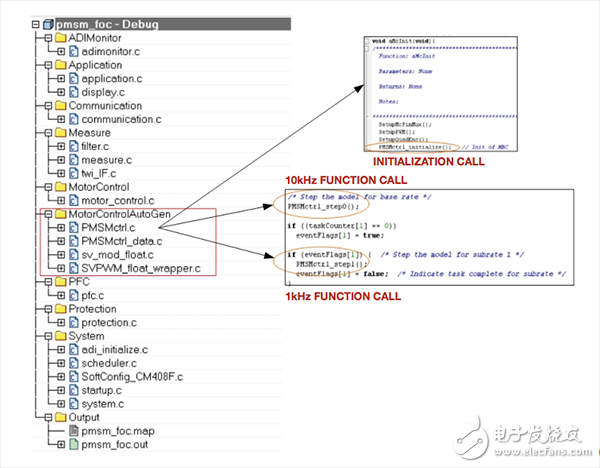Collapse the pmsm_foc - Debug root node
Viewport: 600px width, 468px height.
coord(34,22)
